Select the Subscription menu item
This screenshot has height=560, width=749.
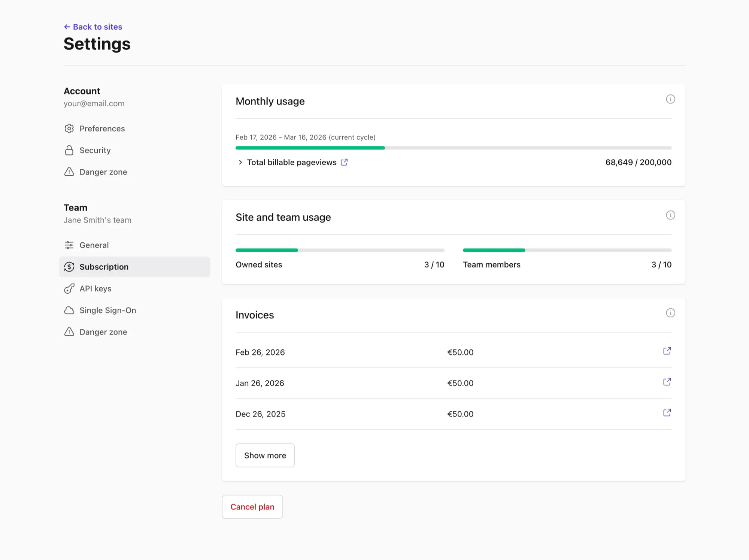click(104, 267)
